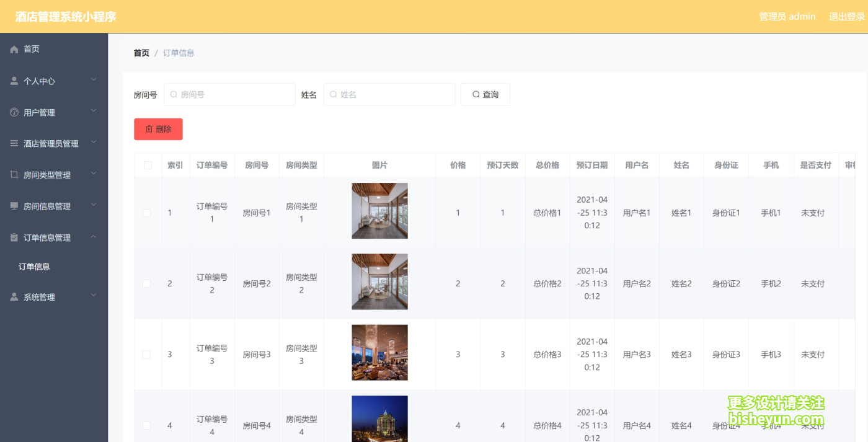
Task: Expand the 系统管理 sidebar section
Action: click(x=94, y=296)
